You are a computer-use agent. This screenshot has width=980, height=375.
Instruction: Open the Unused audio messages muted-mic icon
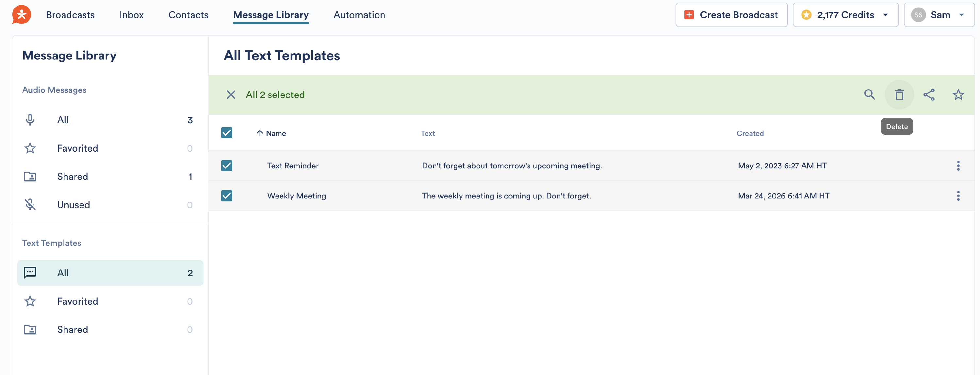pos(30,205)
